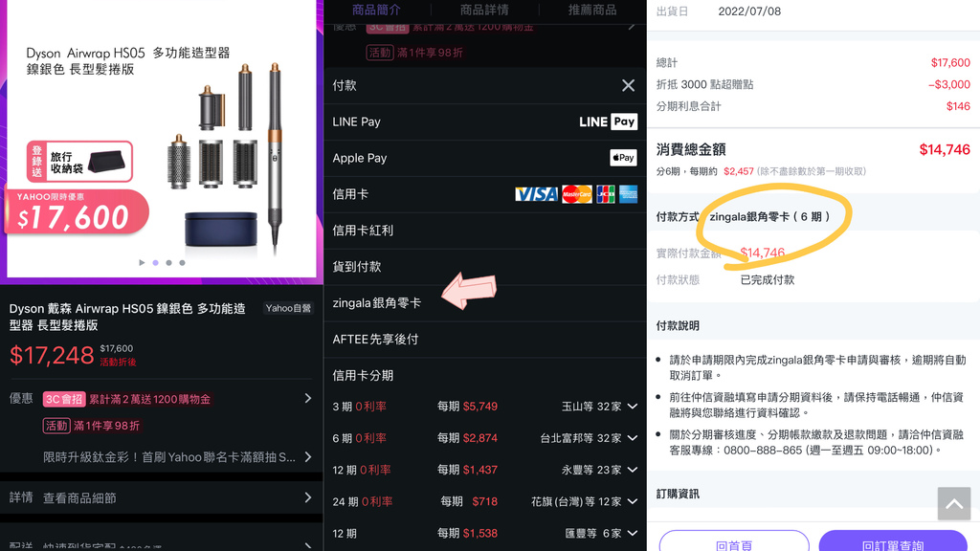Screen dimensions: 980x551
Task: Select LINE Pay payment option
Action: (485, 121)
